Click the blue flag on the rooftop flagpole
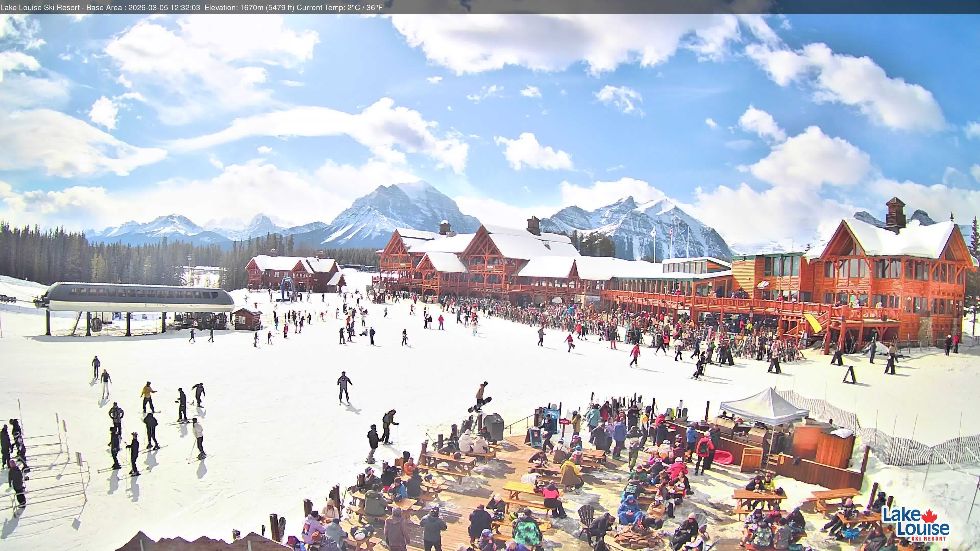Image resolution: width=980 pixels, height=551 pixels. click(684, 232)
